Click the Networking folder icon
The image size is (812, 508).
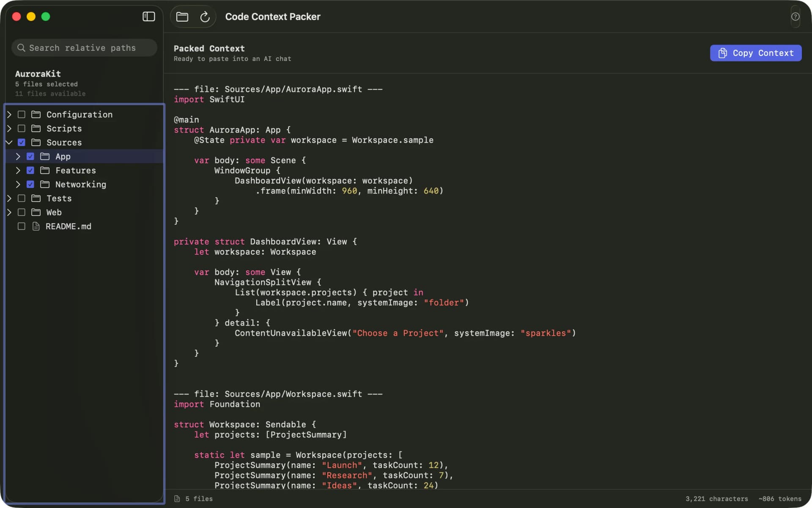tap(45, 184)
